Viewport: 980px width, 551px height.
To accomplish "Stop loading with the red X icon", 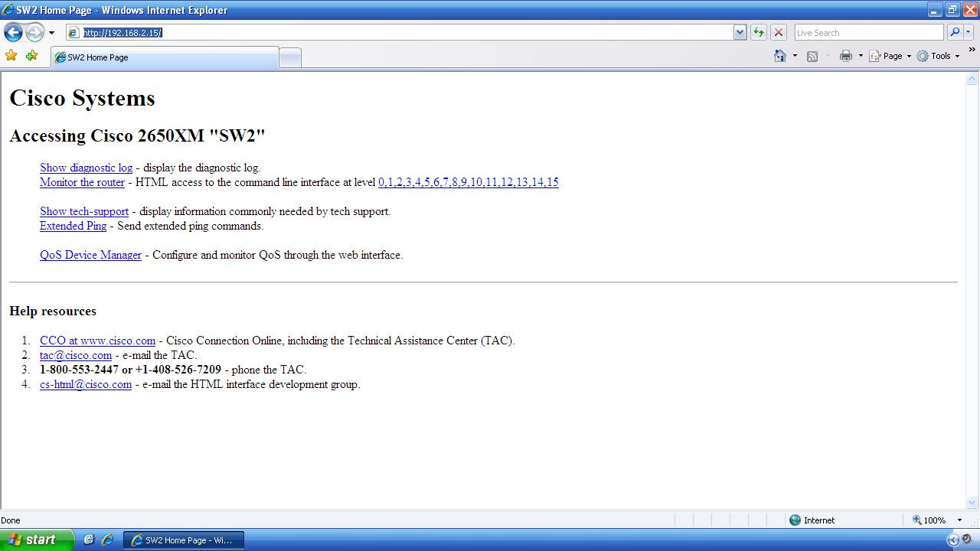I will 778,32.
